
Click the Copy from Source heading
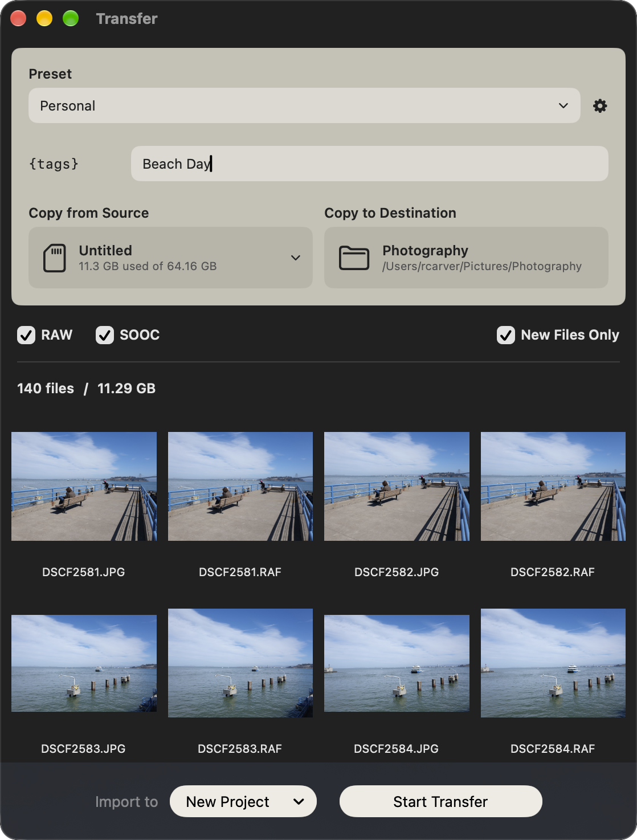[89, 213]
